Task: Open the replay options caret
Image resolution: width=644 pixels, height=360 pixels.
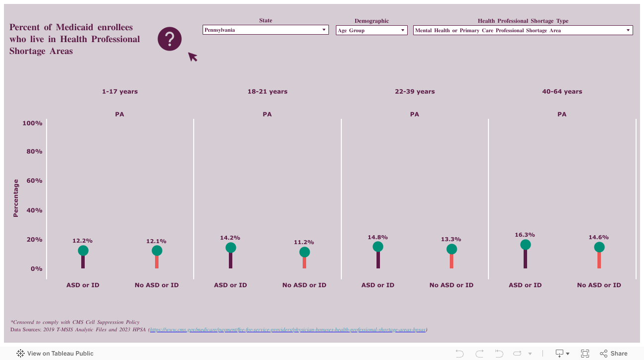Action: pos(530,354)
